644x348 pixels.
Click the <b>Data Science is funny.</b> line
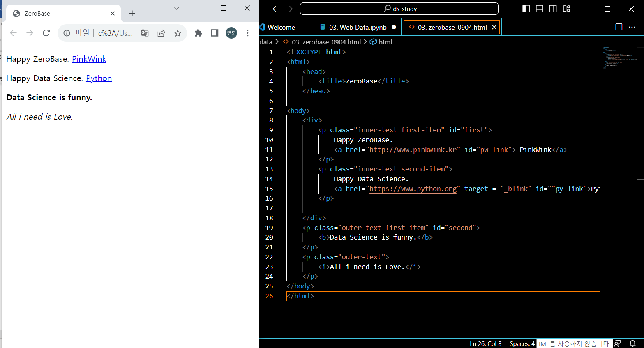[x=375, y=237]
